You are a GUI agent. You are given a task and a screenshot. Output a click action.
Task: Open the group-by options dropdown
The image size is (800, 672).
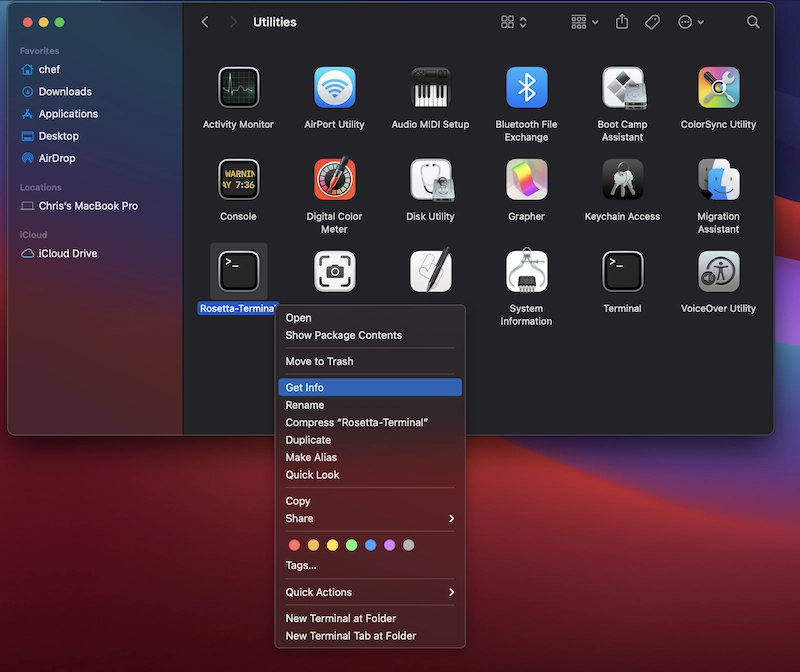[584, 22]
